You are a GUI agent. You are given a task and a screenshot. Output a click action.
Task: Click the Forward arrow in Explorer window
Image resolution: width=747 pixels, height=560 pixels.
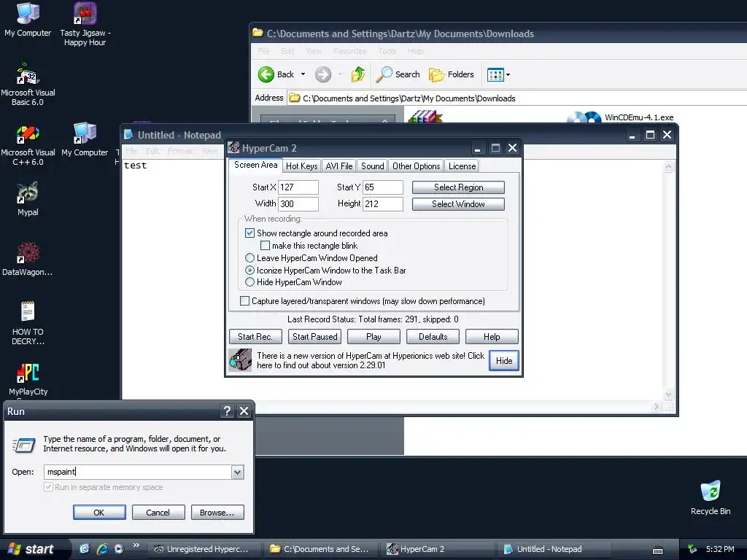pyautogui.click(x=323, y=74)
